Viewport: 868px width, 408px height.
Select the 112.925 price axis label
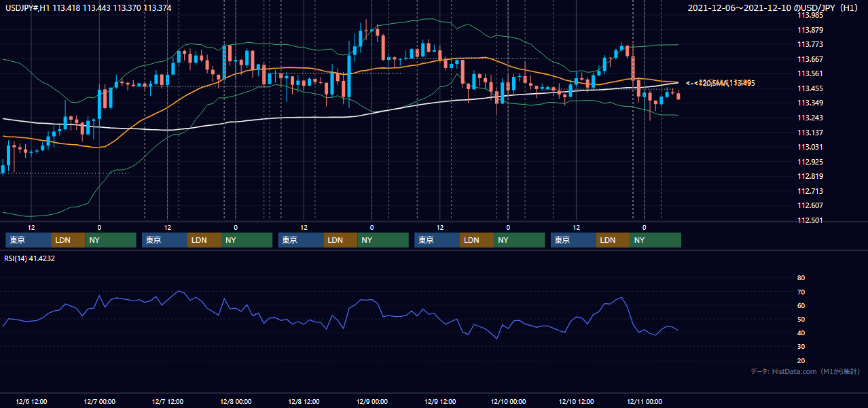coord(810,162)
